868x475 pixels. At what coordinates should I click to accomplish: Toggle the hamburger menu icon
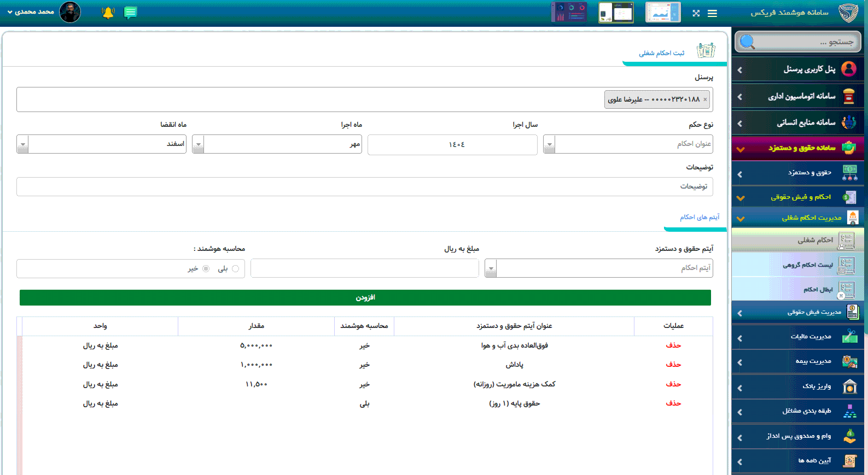pyautogui.click(x=712, y=13)
